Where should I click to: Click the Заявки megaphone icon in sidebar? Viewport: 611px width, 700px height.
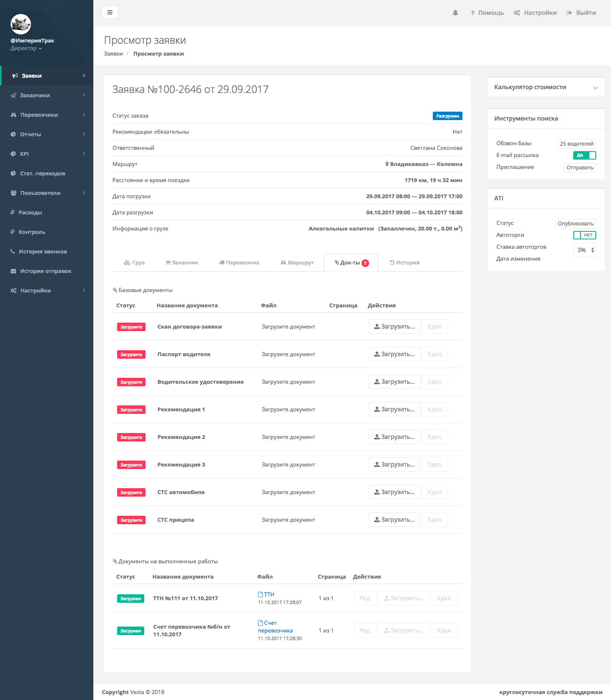point(15,76)
